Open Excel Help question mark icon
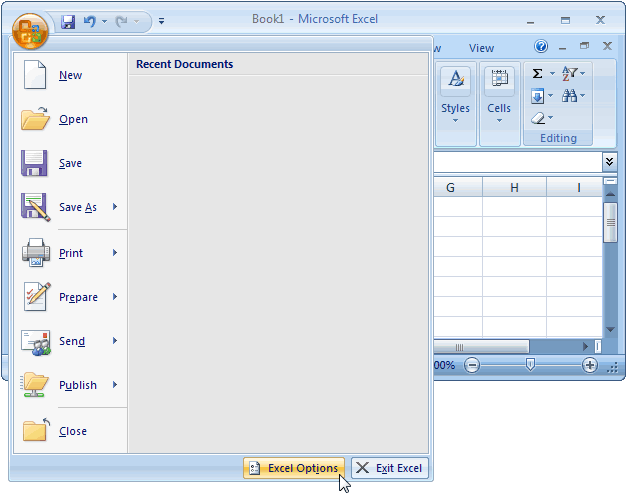Screen dimensions: 628x496 pos(541,46)
